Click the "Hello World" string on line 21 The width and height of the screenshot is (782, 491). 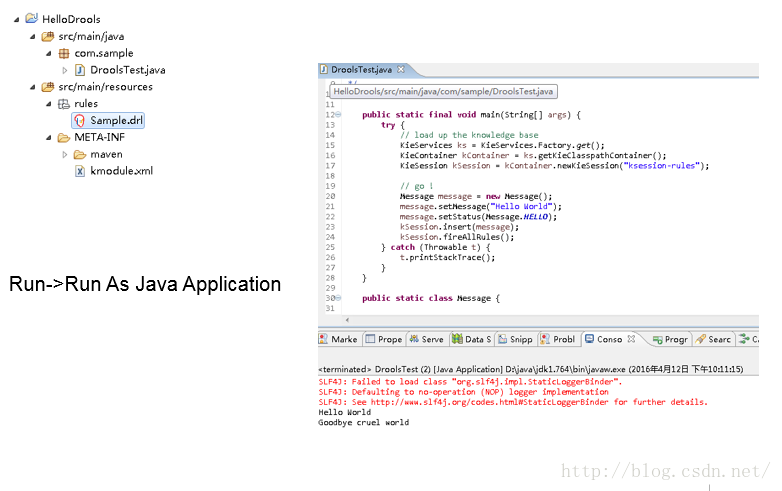pyautogui.click(x=522, y=206)
